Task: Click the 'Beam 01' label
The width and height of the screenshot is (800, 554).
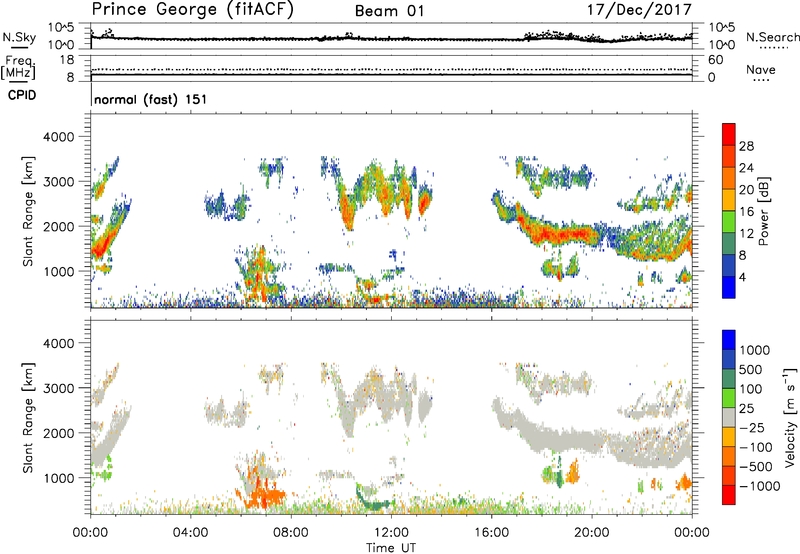Action: (389, 11)
